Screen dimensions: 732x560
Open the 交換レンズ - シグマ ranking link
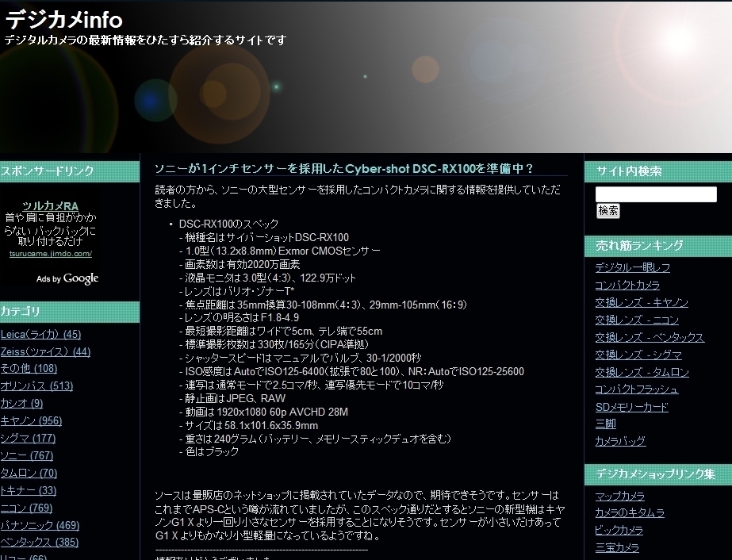pyautogui.click(x=638, y=355)
